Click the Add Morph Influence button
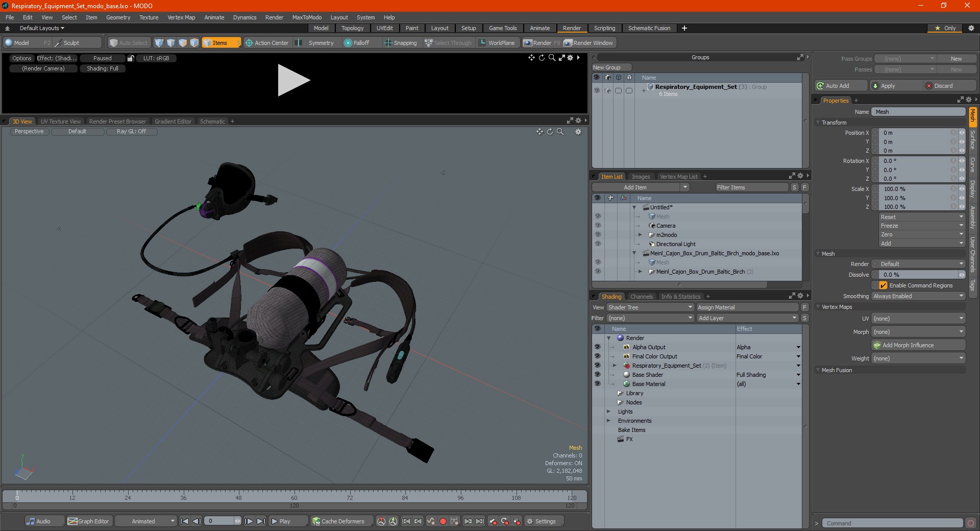 918,345
